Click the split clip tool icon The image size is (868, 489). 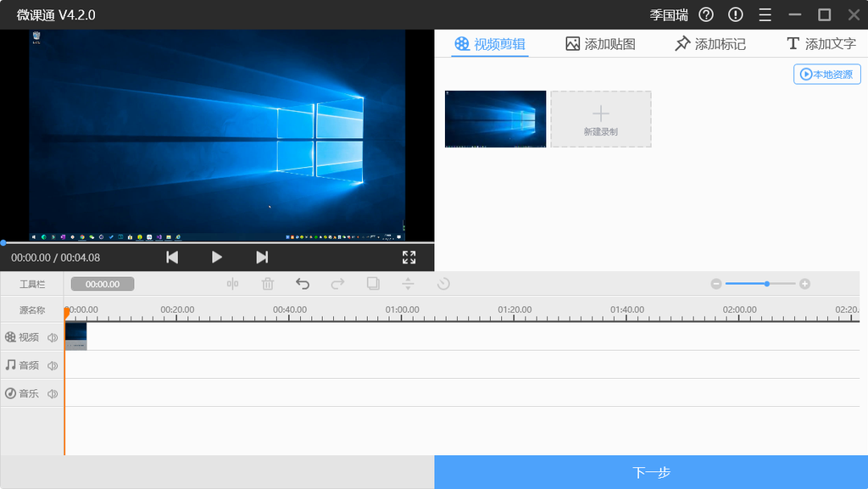point(232,284)
